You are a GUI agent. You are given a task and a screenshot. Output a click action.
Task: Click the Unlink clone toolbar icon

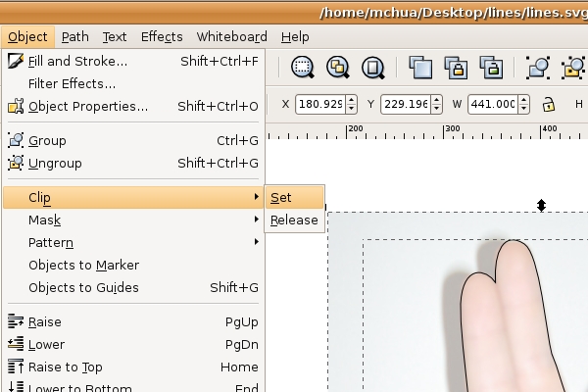point(491,68)
